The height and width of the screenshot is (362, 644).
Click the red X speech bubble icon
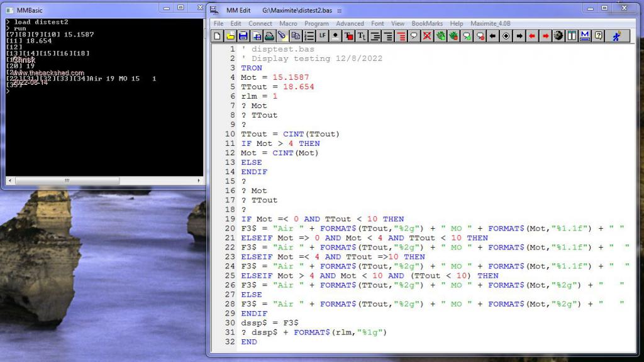[x=427, y=36]
